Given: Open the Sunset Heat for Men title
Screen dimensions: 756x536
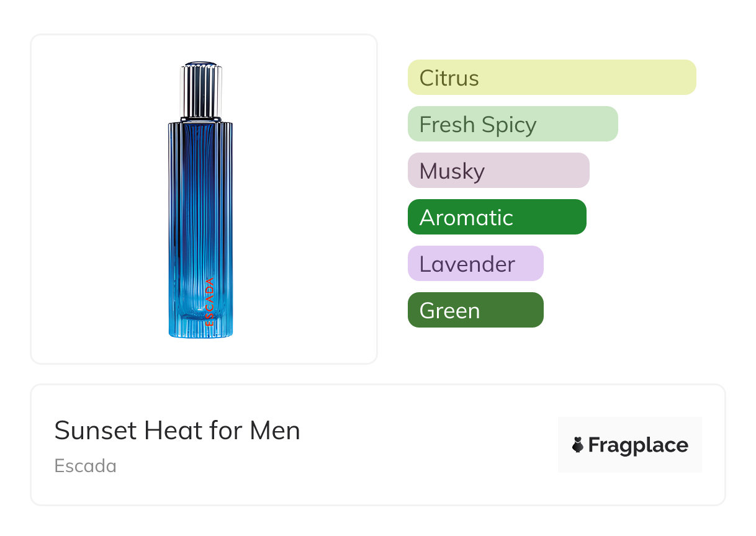Looking at the screenshot, I should (177, 431).
